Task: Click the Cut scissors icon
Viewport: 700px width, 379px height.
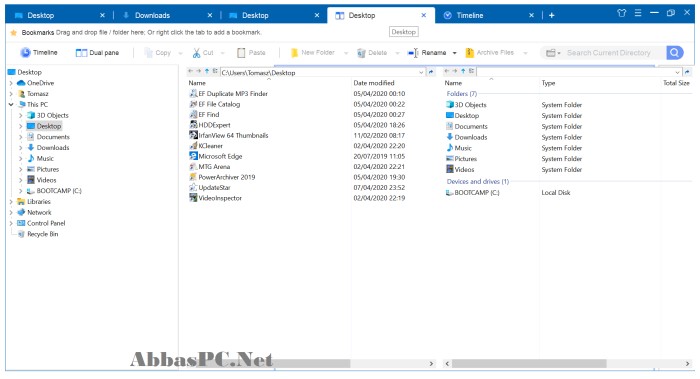Action: coord(196,53)
